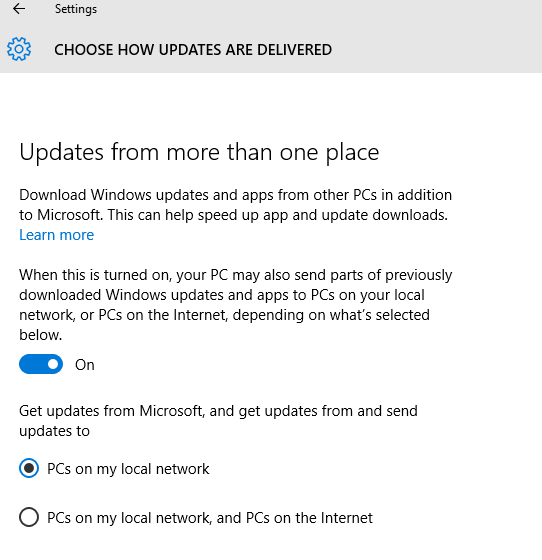Screen dimensions: 542x560
Task: Click the 'When this is turned on' explanation paragraph
Action: click(236, 305)
